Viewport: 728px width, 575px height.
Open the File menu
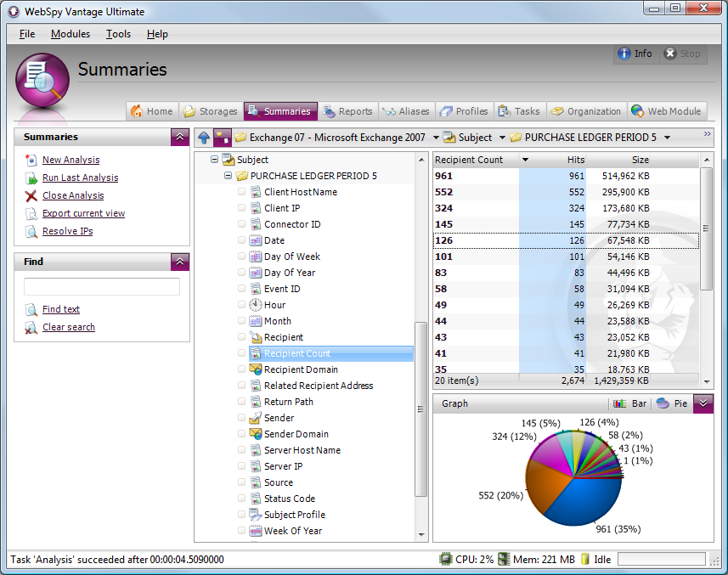27,34
